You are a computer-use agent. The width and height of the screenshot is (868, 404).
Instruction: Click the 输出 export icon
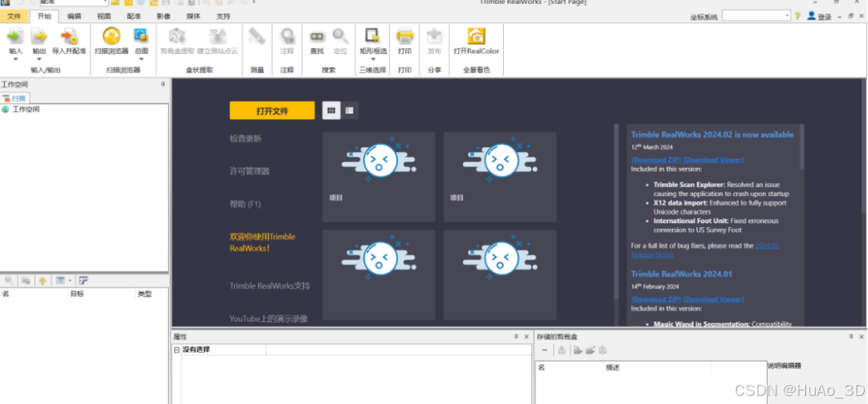39,36
